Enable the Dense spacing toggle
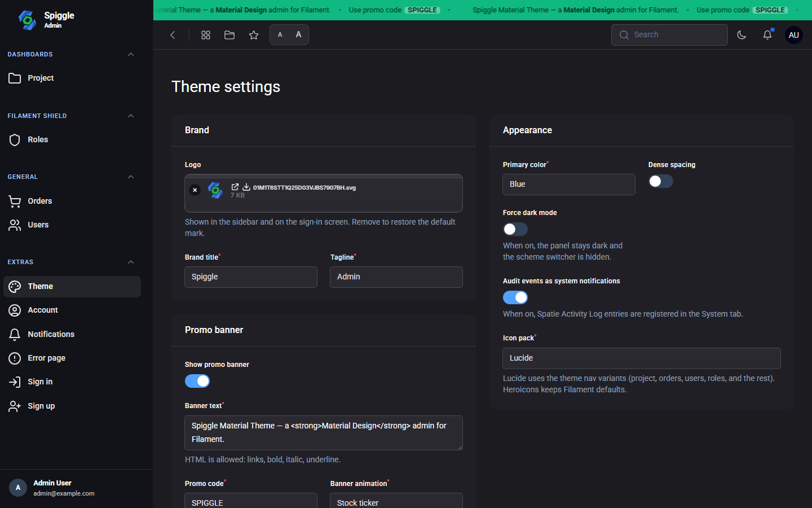This screenshot has height=508, width=812. pyautogui.click(x=661, y=181)
